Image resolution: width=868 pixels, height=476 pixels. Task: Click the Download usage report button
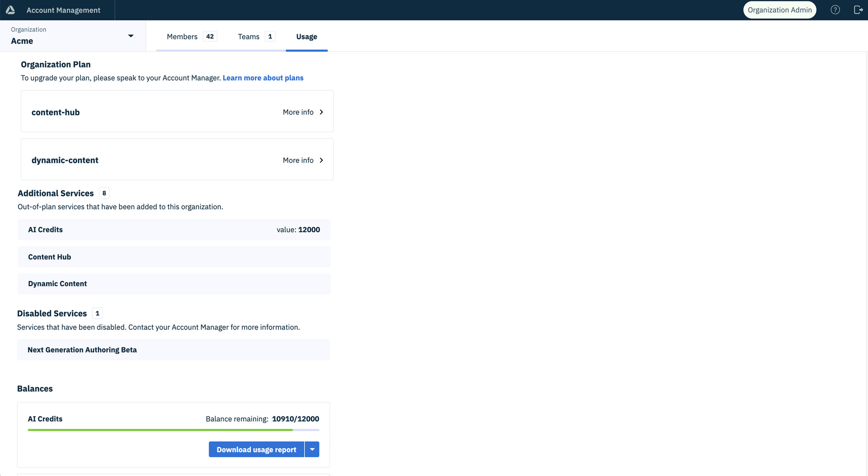tap(256, 449)
